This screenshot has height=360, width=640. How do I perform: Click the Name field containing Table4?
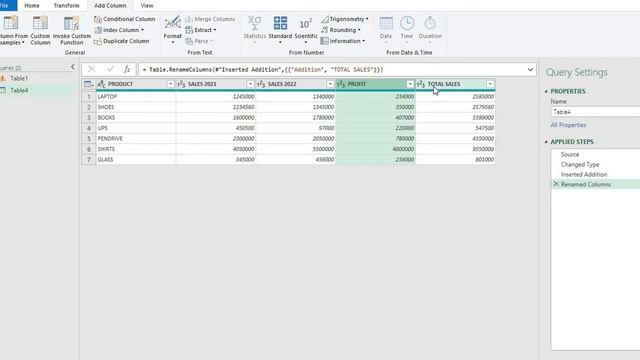tap(596, 112)
